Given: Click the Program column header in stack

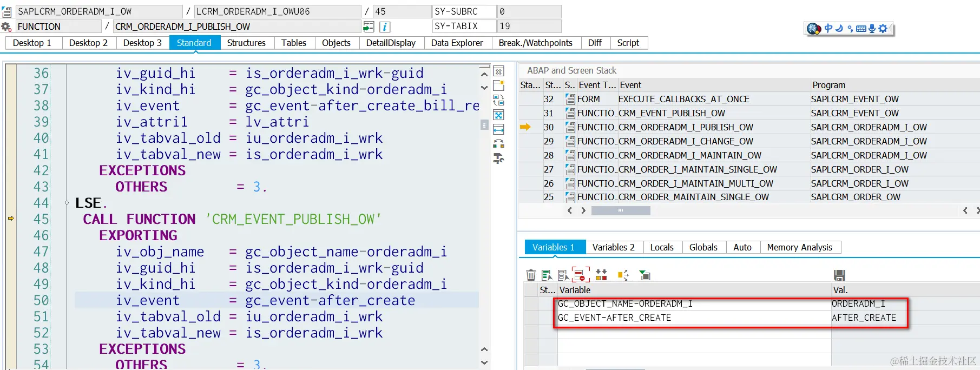Looking at the screenshot, I should click(x=895, y=85).
